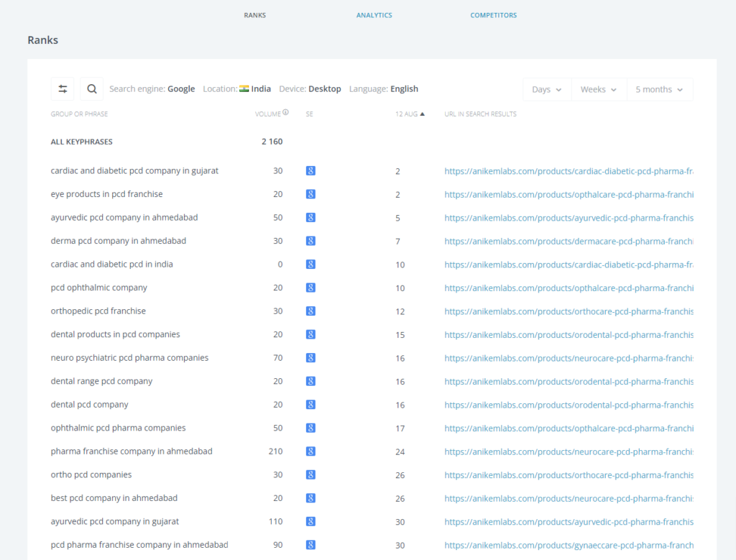Click keyphrase 'ophthalmic pcd pharma companies'
This screenshot has width=736, height=560.
119,428
